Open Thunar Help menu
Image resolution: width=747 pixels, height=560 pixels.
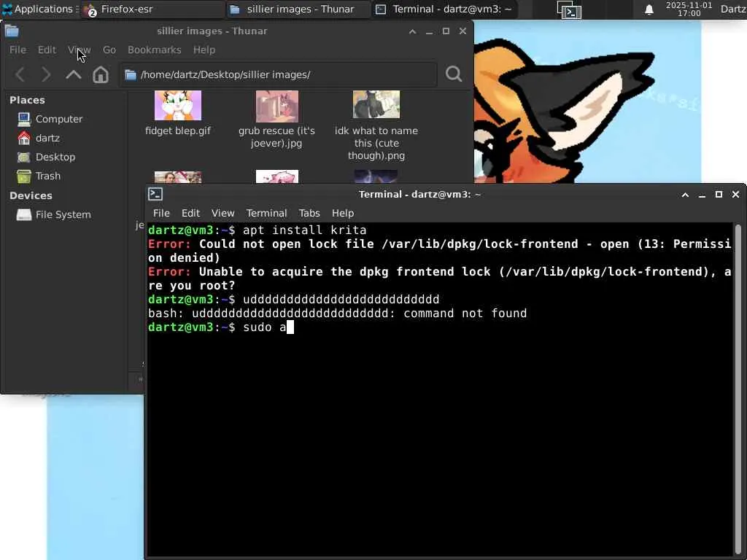[x=204, y=50]
